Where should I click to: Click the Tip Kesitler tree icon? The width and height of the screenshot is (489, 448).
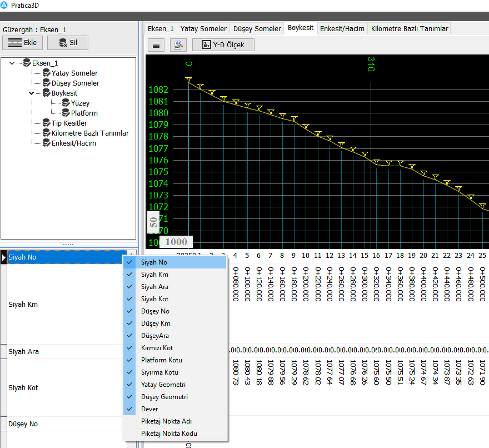coord(46,123)
